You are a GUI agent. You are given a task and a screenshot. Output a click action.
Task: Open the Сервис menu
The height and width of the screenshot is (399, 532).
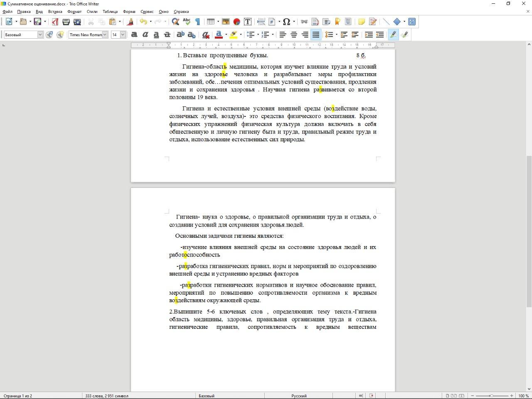click(147, 12)
